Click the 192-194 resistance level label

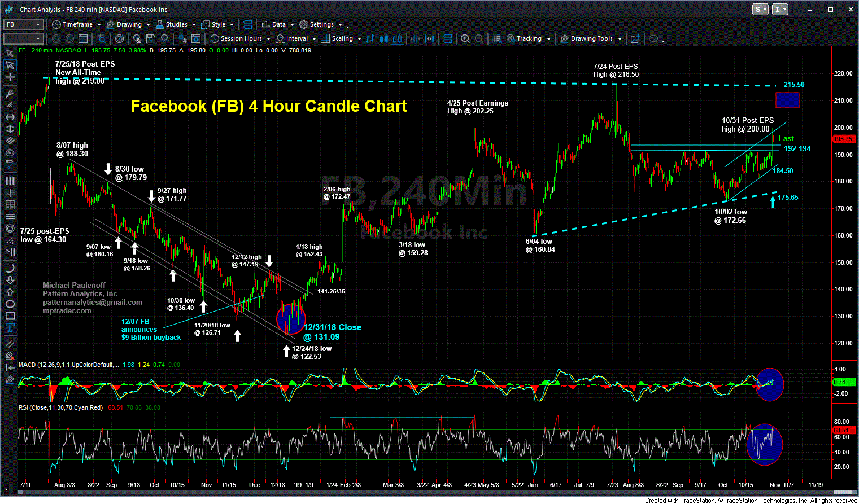click(797, 148)
